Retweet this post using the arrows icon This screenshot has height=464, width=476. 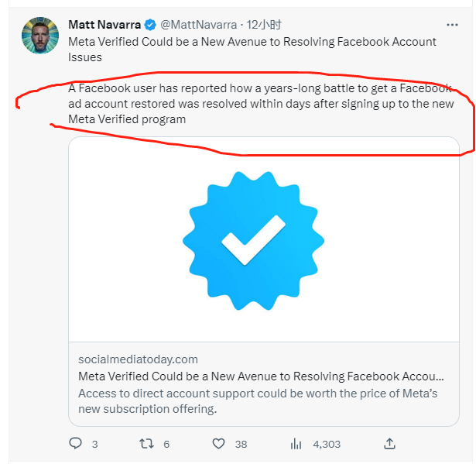point(146,444)
